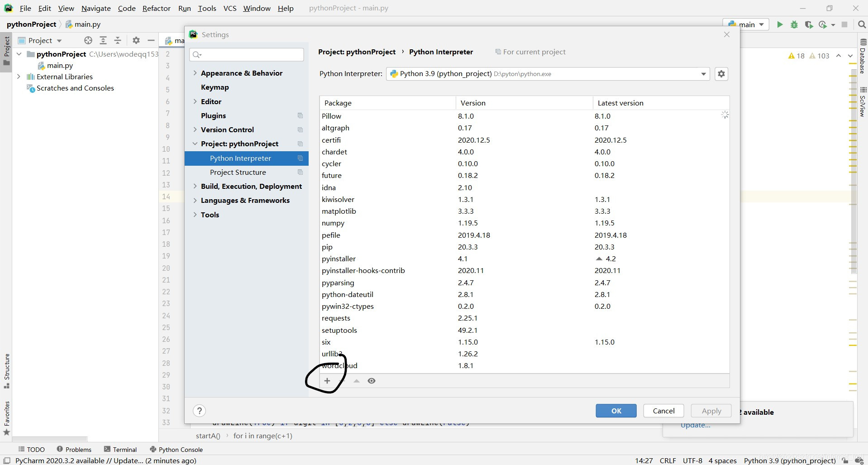This screenshot has height=465, width=868.
Task: Click the Settings search field
Action: tap(247, 55)
